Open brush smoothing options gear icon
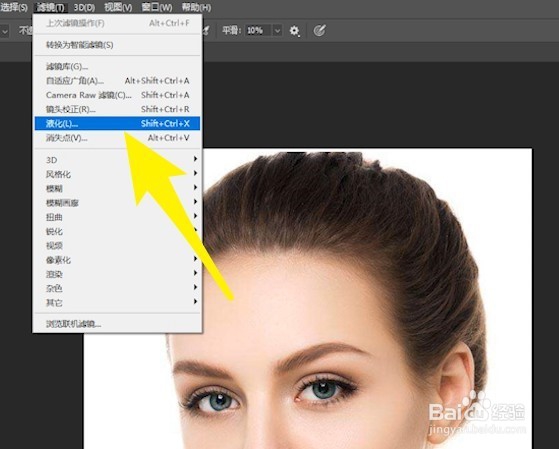The image size is (559, 449). click(x=294, y=31)
